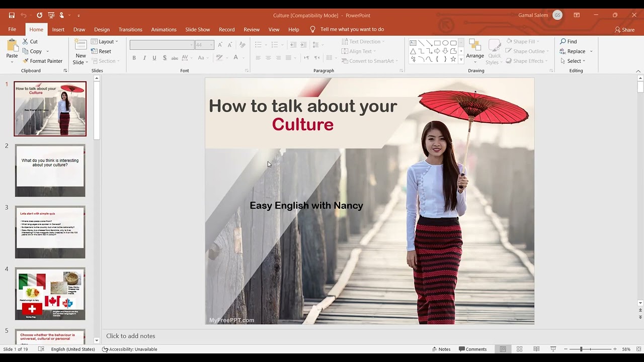Switch to Reading View in status bar
The width and height of the screenshot is (644, 362).
[x=536, y=349]
